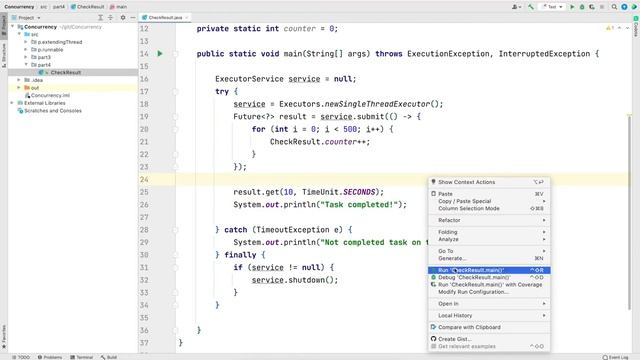This screenshot has width=640, height=360.
Task: Hide the Project panel with minus icon
Action: click(133, 18)
